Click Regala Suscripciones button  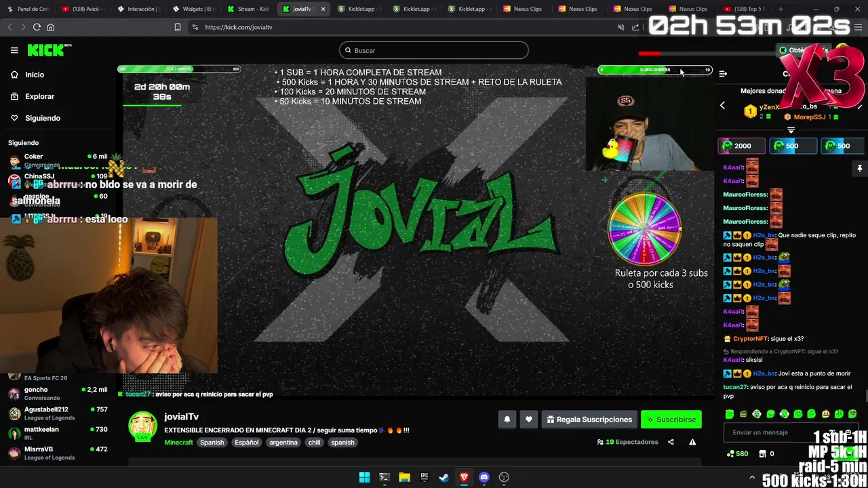pyautogui.click(x=589, y=420)
